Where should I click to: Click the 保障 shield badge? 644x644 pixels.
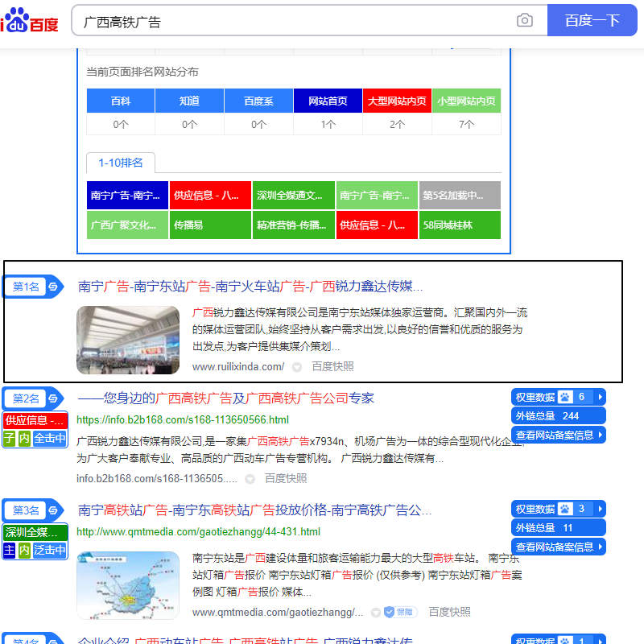[400, 612]
